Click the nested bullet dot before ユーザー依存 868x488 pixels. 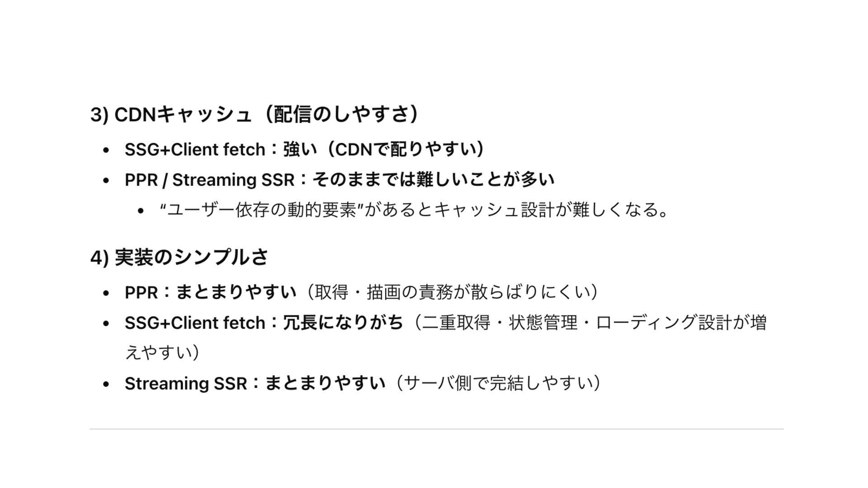[141, 211]
